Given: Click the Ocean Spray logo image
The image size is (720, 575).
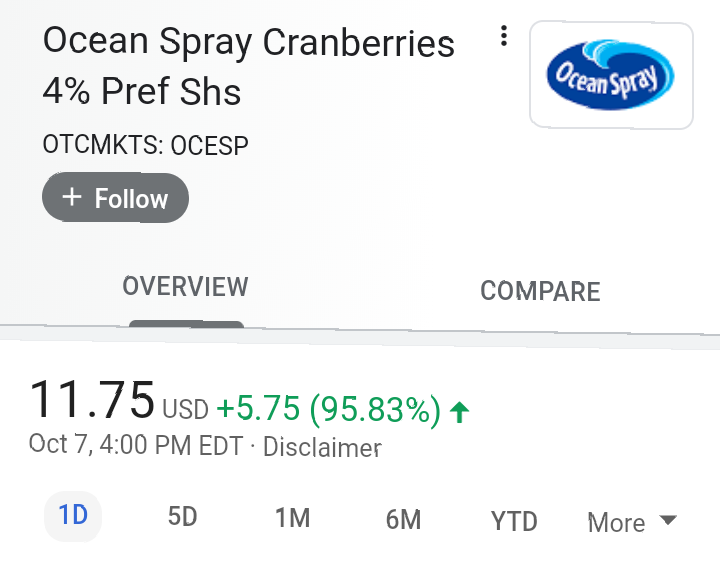Looking at the screenshot, I should click(611, 75).
